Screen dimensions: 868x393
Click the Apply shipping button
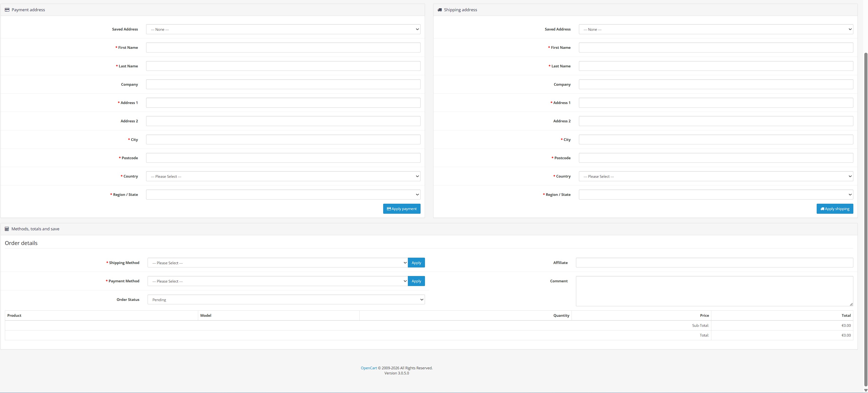pos(835,209)
